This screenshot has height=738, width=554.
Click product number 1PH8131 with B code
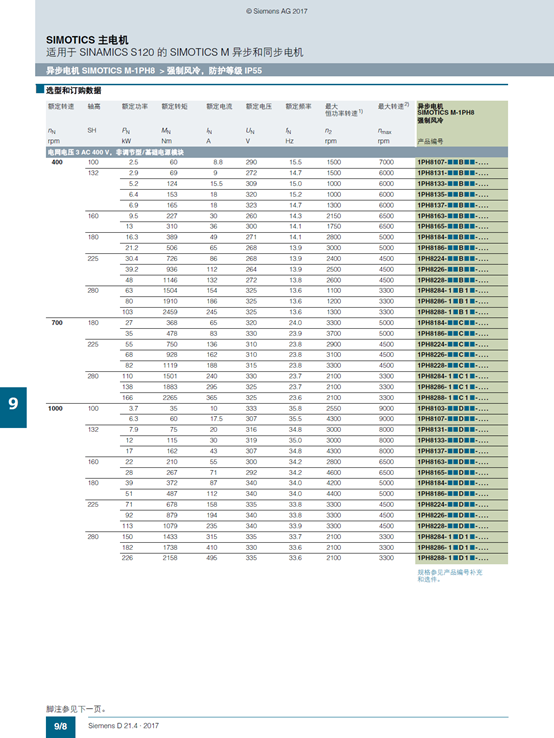point(452,173)
